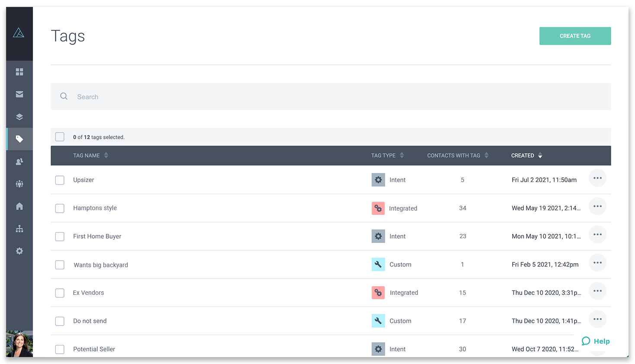Screen dimensions: 635x364
Task: Check the Upsizer tag checkbox
Action: point(60,180)
